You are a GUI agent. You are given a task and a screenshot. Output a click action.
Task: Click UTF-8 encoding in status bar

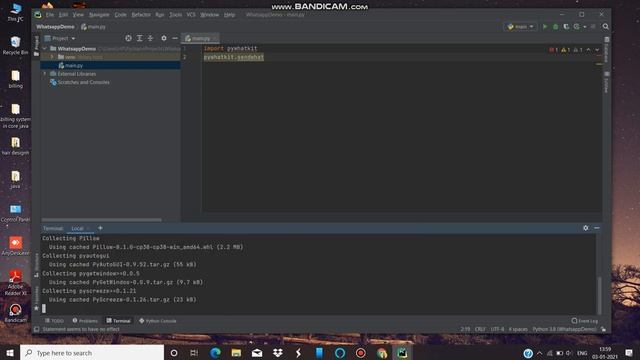(497, 329)
